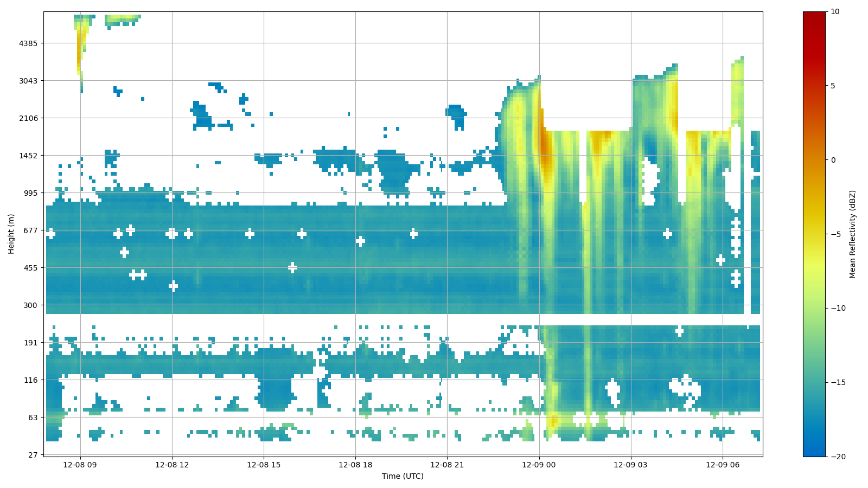This screenshot has height=488, width=868.
Task: Click the x-axis tick label '12-08 21'
Action: (x=447, y=465)
